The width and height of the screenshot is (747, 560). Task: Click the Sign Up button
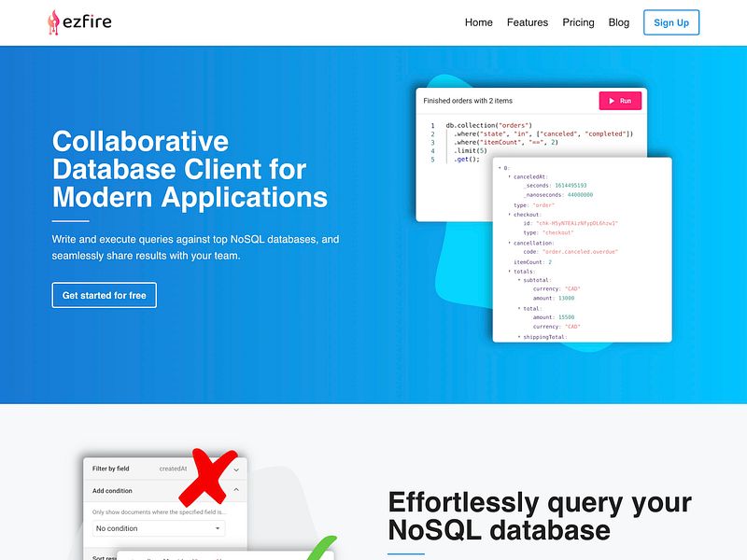670,22
